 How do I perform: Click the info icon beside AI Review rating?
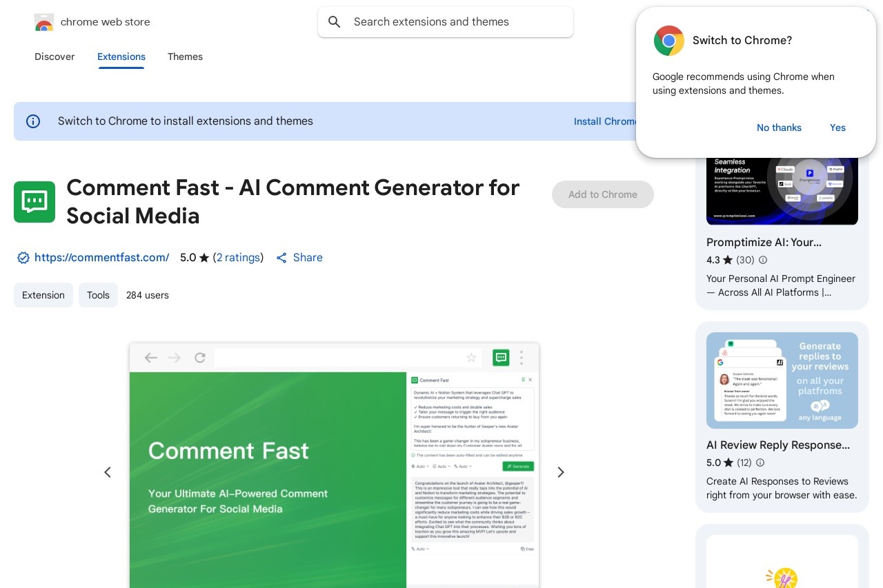coord(760,463)
